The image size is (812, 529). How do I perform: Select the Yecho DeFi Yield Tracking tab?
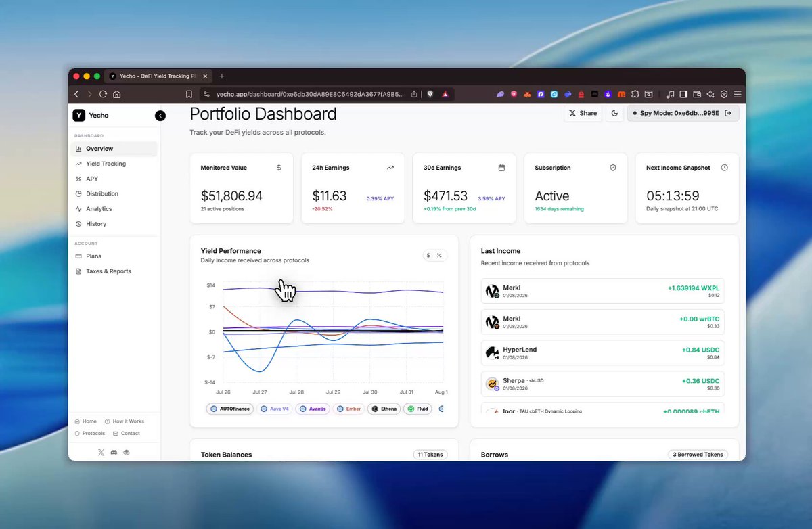(x=159, y=76)
